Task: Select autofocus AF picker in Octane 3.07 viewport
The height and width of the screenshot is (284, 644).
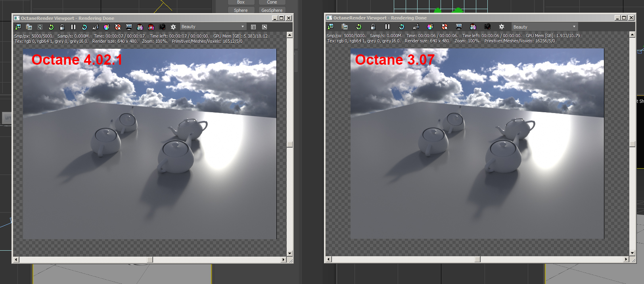Action: pyautogui.click(x=416, y=27)
